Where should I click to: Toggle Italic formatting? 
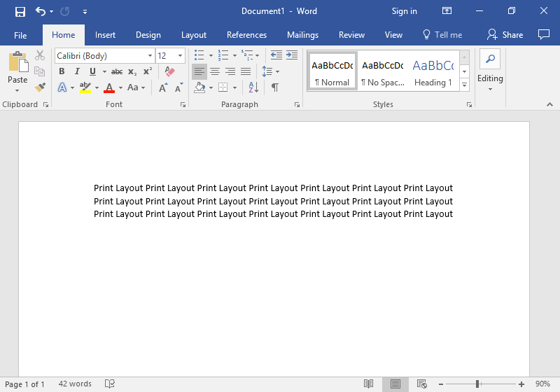tap(77, 71)
